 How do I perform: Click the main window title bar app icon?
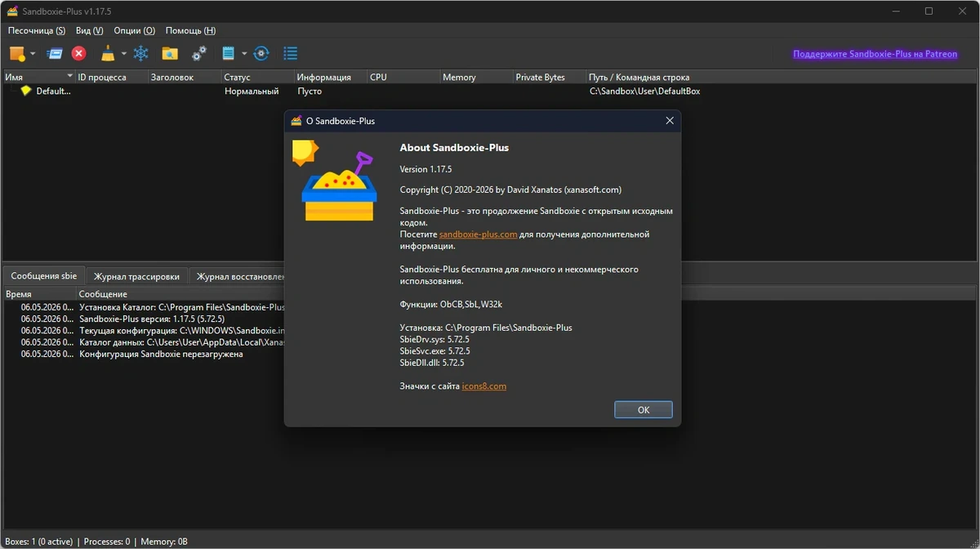click(11, 11)
